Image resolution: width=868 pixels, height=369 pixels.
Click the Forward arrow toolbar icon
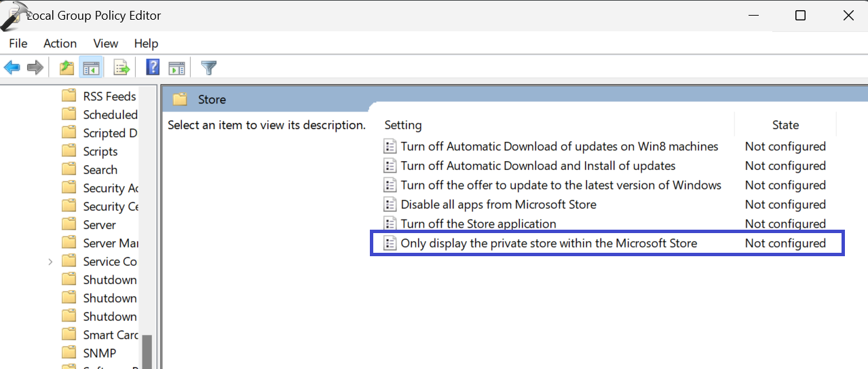coord(35,67)
